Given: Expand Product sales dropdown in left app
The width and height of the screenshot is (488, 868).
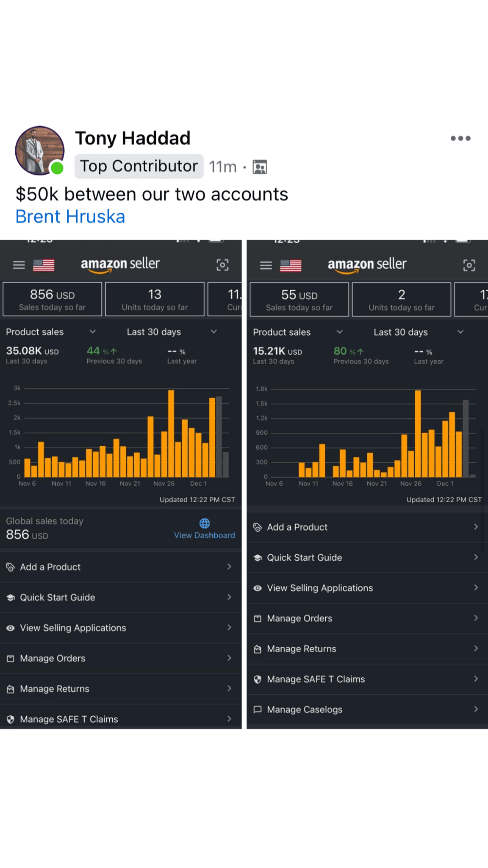Looking at the screenshot, I should pos(93,332).
